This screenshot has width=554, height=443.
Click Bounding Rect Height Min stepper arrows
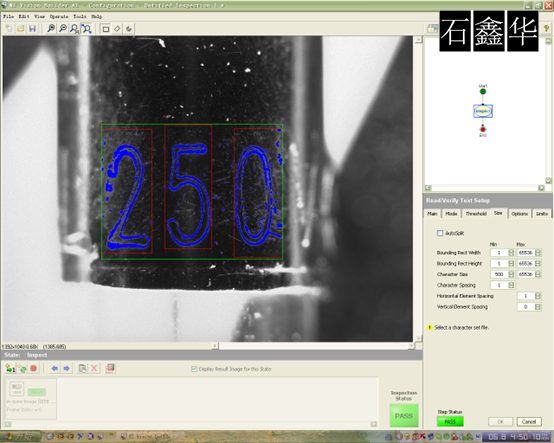pyautogui.click(x=511, y=264)
